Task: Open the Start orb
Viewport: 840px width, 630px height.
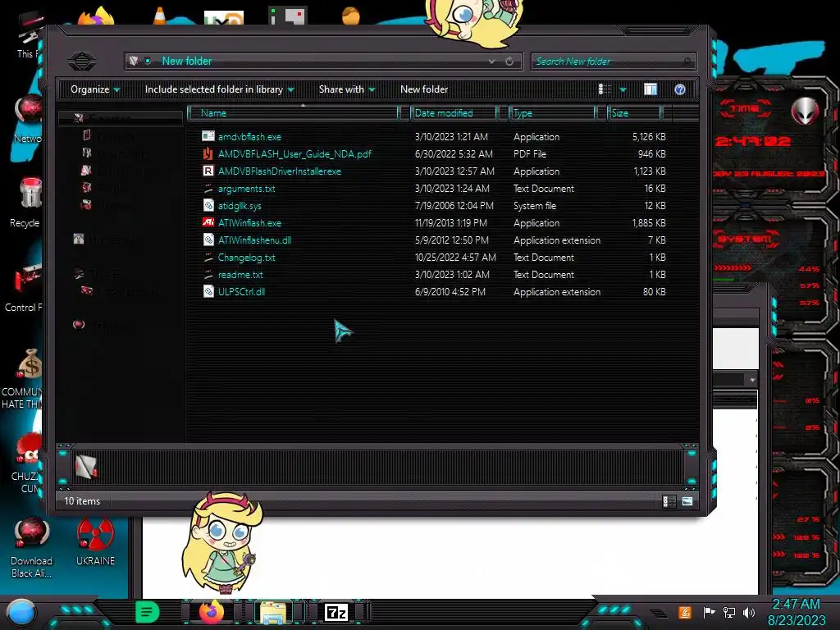Action: 21,612
